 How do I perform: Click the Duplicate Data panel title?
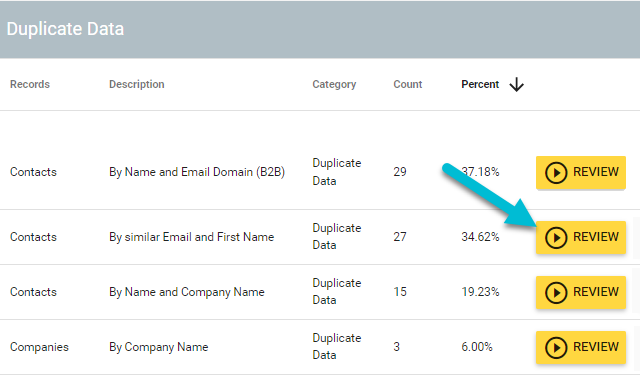pos(65,29)
